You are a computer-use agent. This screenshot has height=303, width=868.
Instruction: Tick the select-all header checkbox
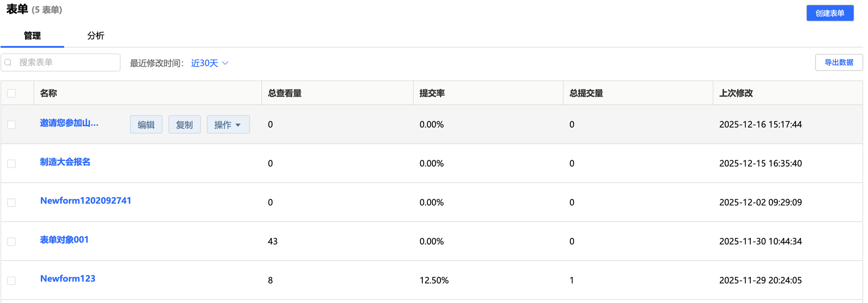click(12, 93)
